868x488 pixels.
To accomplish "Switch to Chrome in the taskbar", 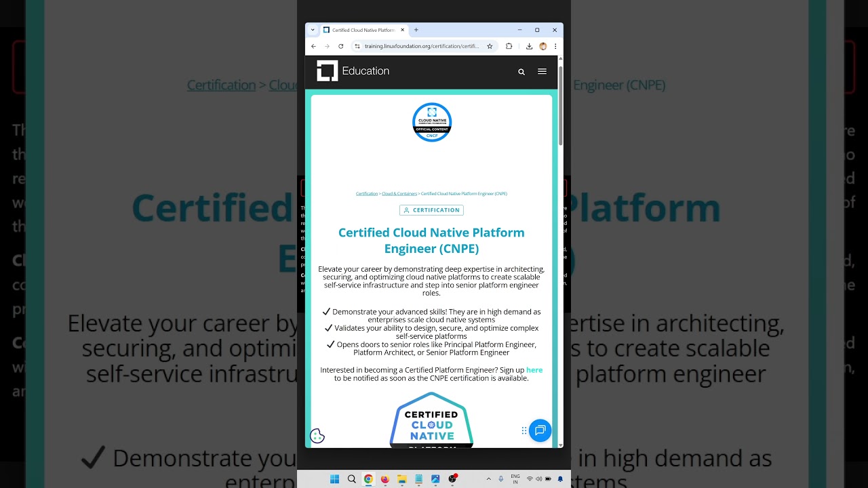I will 368,479.
